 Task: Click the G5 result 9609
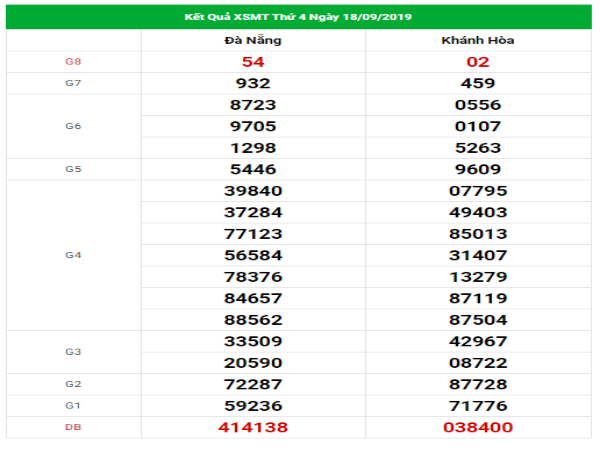pyautogui.click(x=477, y=169)
